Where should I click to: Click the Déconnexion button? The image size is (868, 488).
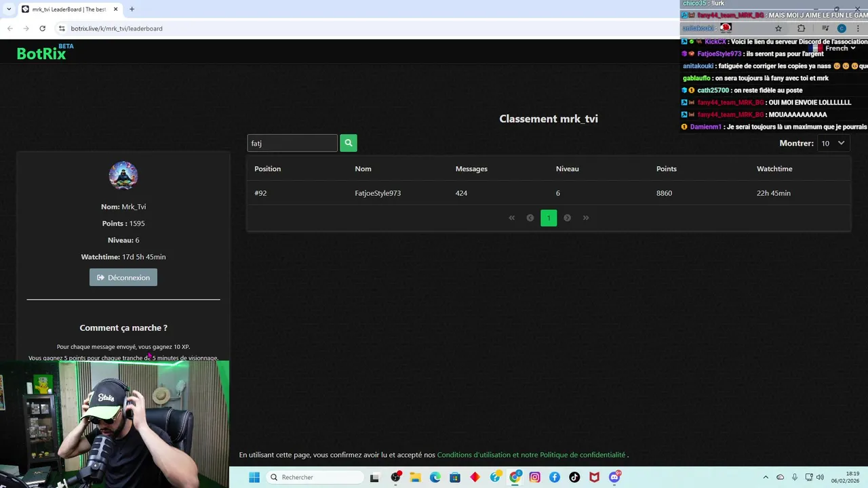(x=123, y=277)
